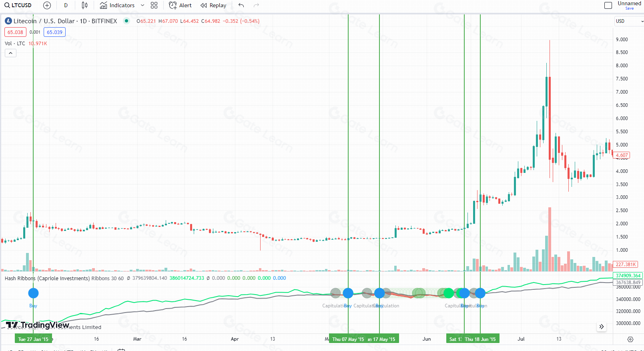Screen dimensions: 644x351
Task: Click the Jul label on time axis
Action: [521, 339]
